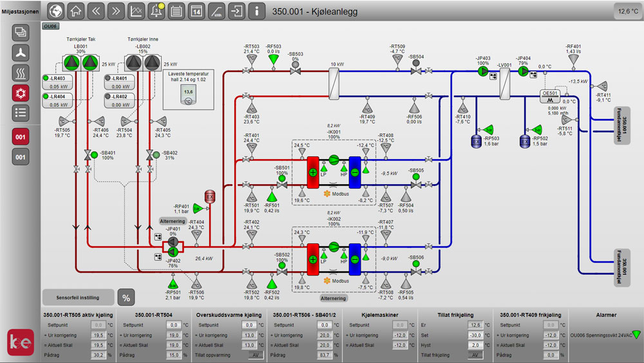The width and height of the screenshot is (644, 363).
Task: Click the OU06 tag label
Action: pyautogui.click(x=50, y=26)
